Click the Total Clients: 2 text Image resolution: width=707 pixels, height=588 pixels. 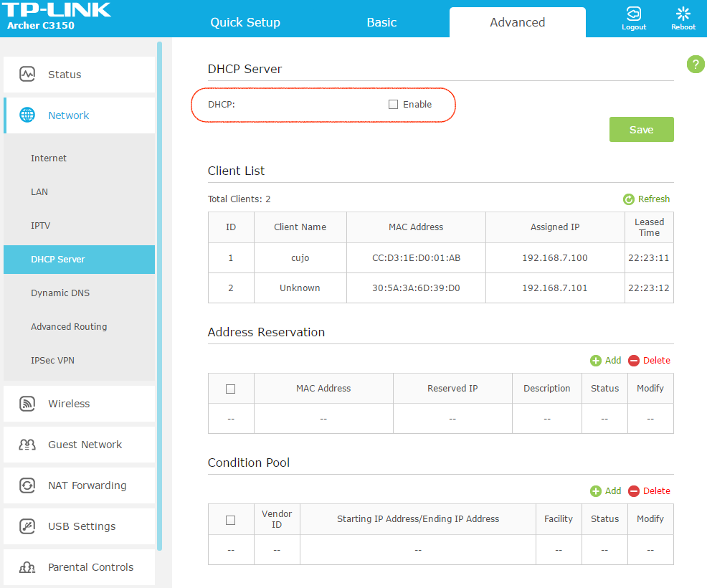click(239, 199)
